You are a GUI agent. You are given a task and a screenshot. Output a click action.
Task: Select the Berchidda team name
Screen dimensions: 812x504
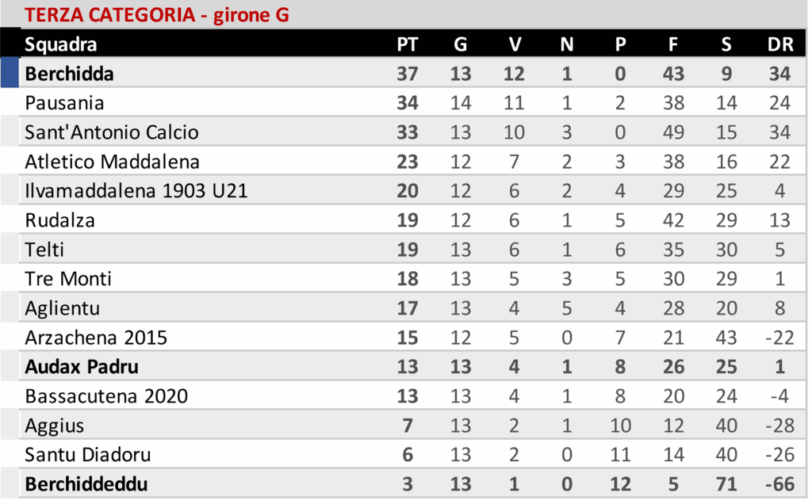(69, 74)
